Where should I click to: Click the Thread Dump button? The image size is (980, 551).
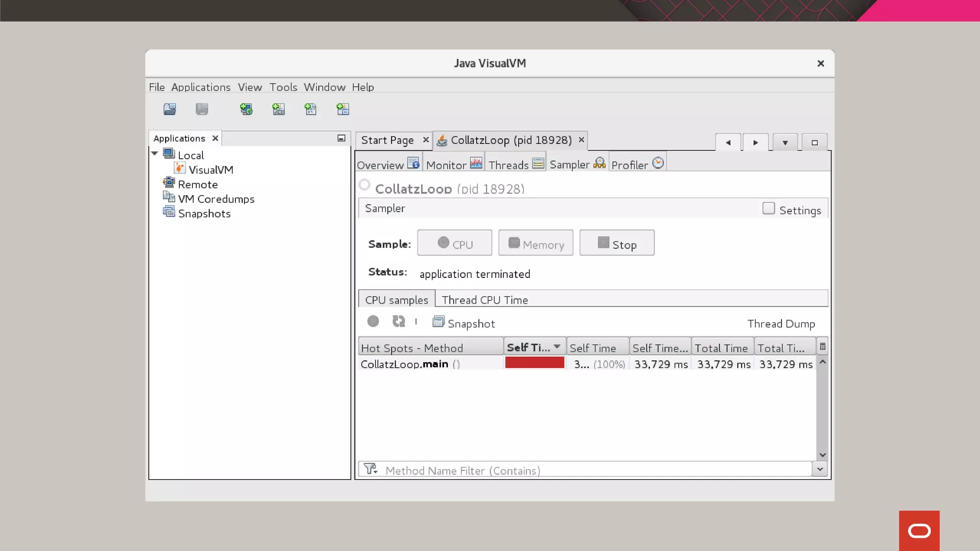[781, 324]
